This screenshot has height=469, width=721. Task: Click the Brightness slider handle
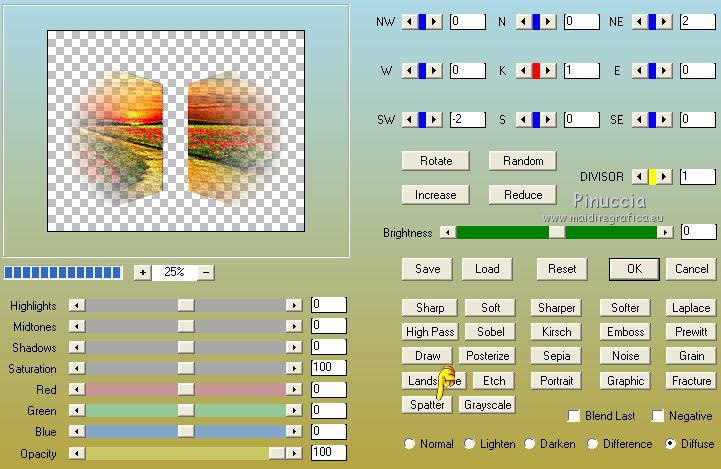pos(557,232)
